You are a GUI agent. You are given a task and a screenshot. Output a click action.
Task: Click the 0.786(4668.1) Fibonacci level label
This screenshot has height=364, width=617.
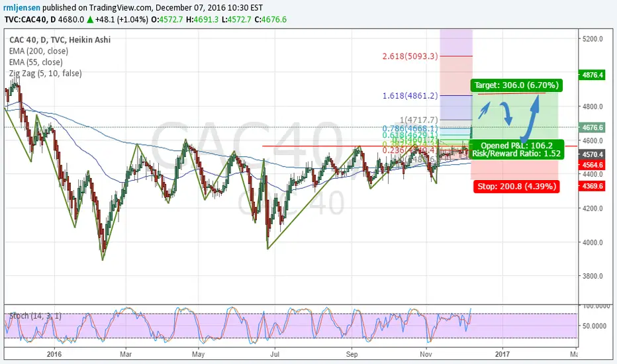(410, 128)
